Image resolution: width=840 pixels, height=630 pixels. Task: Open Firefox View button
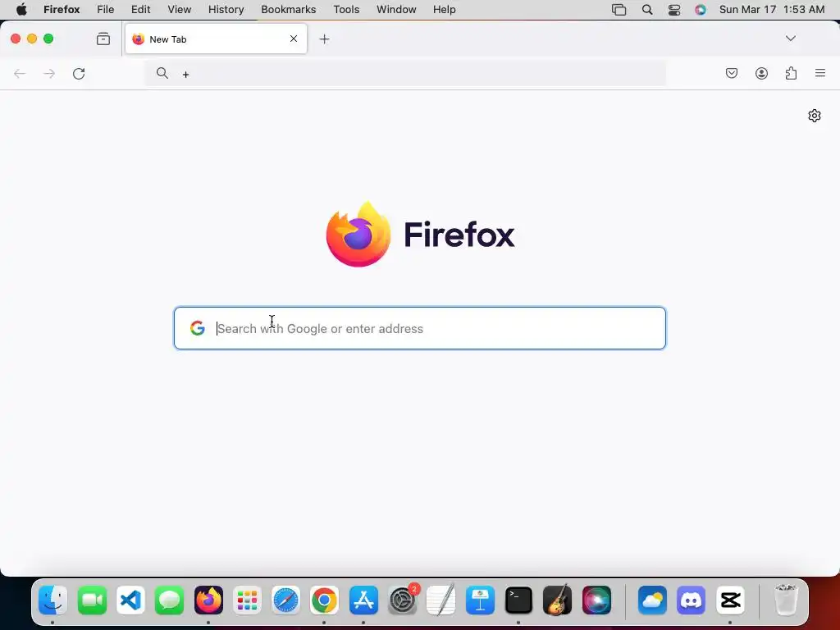click(x=103, y=39)
